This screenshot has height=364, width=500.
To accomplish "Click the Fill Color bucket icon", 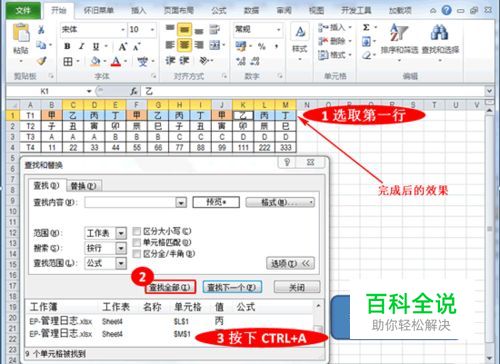I will [96, 61].
